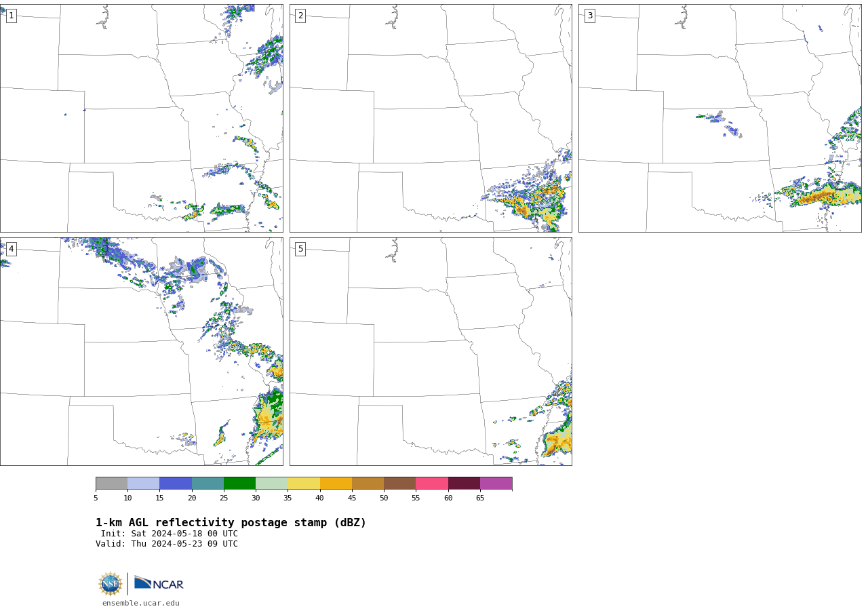
Task: Open ensemble member 4 reflectivity map
Action: (x=141, y=351)
